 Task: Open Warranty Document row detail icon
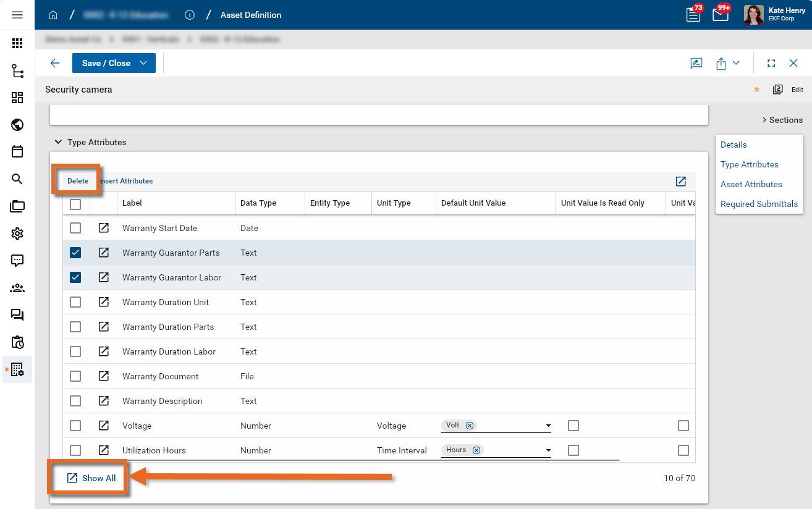click(x=104, y=376)
